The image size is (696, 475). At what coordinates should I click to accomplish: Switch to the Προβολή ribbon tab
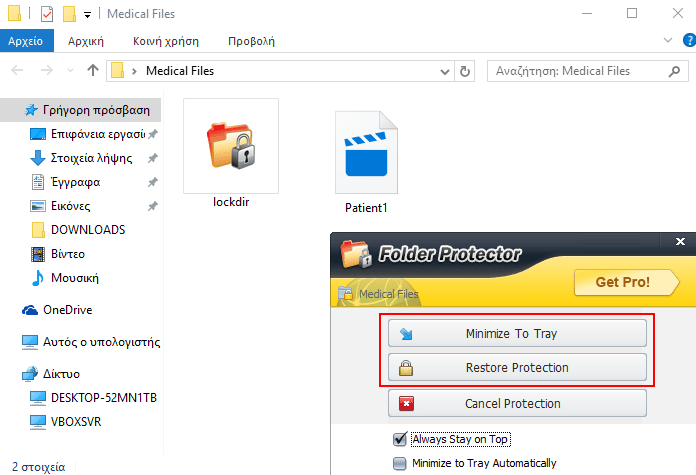(251, 41)
